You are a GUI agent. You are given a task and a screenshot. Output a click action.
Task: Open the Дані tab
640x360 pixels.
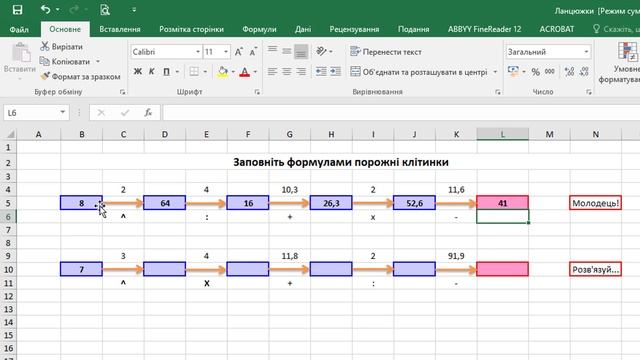(x=303, y=29)
